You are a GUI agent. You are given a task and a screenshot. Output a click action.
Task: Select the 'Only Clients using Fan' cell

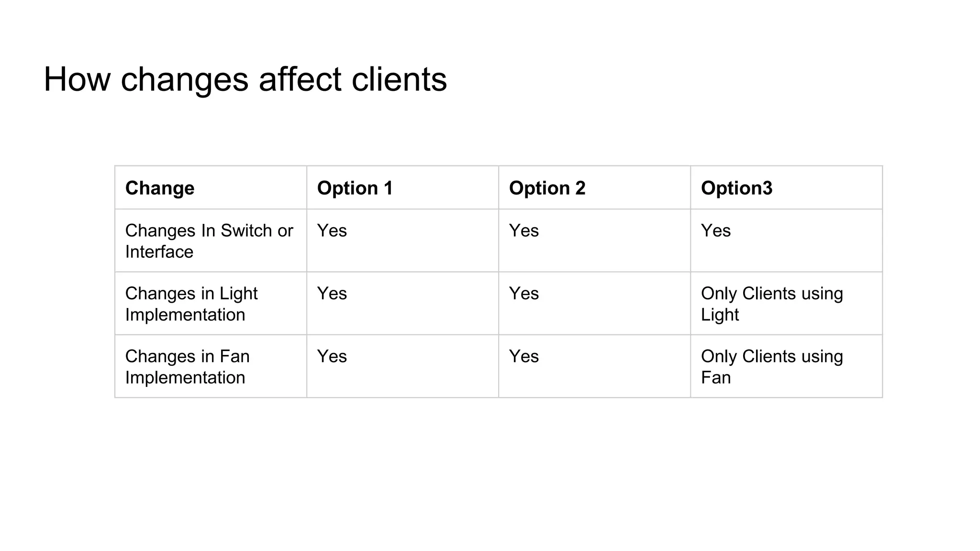[x=771, y=367]
